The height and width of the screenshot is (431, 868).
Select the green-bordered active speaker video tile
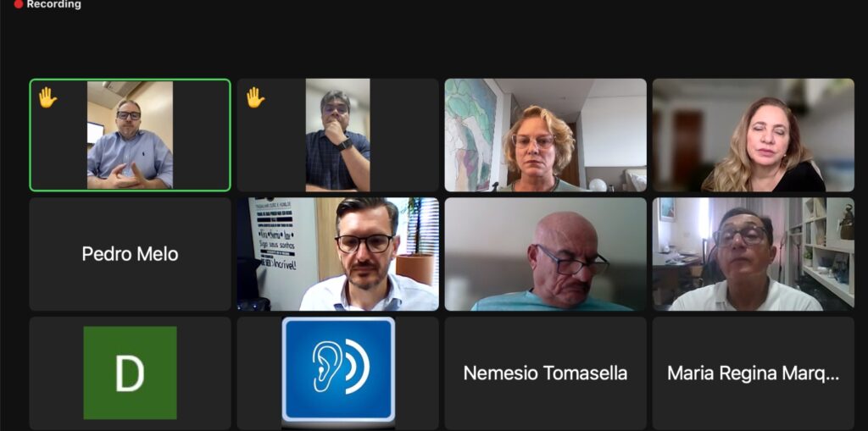pyautogui.click(x=130, y=135)
